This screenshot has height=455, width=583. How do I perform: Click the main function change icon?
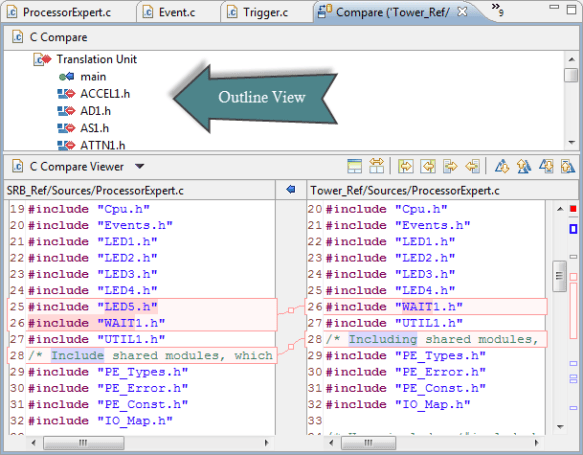pos(67,77)
